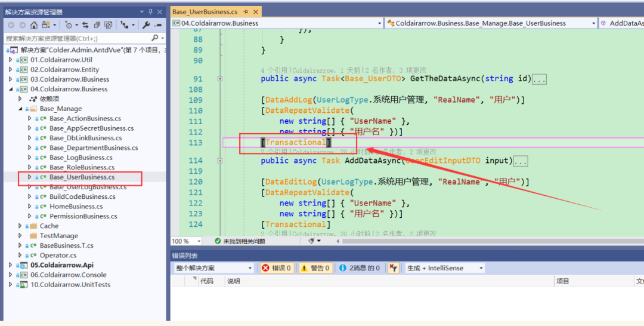This screenshot has width=644, height=326.
Task: Open Solution Explorer window position dropdown arrow
Action: pyautogui.click(x=142, y=12)
